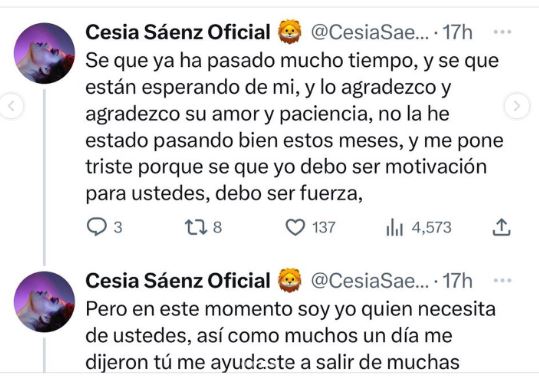Open profile picture of first tweet

click(44, 53)
